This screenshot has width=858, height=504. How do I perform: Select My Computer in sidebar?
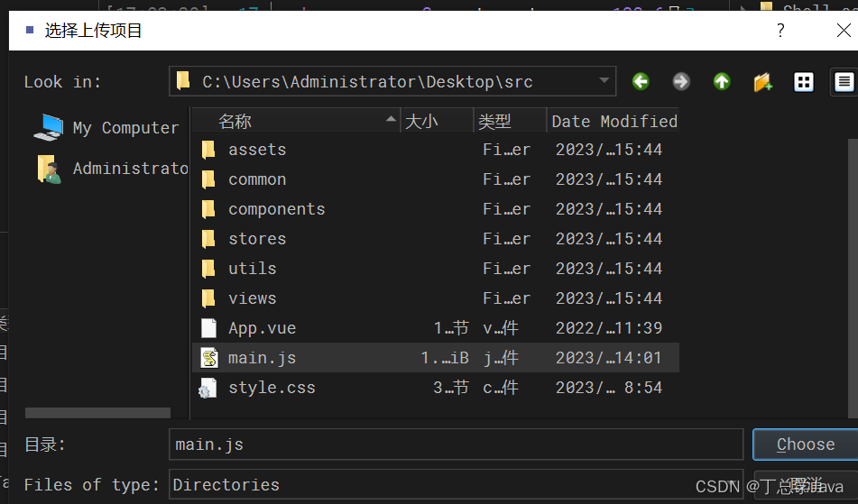(x=106, y=127)
